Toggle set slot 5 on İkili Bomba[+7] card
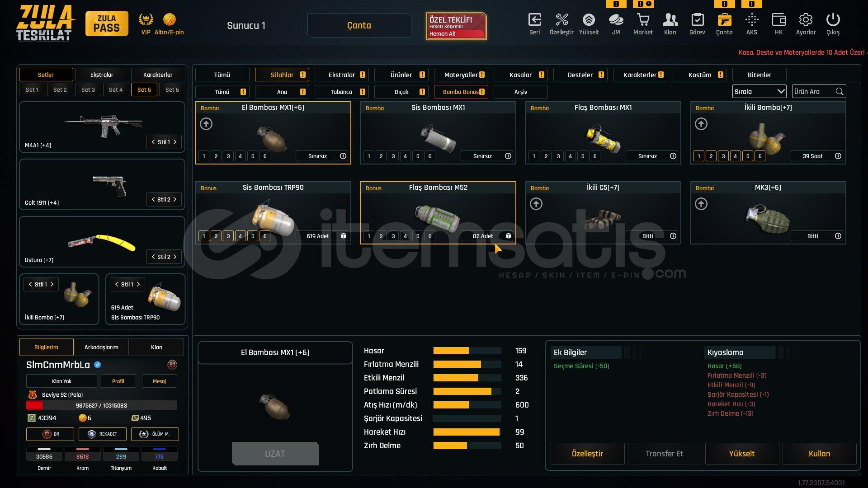Viewport: 868px width, 488px height. click(748, 156)
